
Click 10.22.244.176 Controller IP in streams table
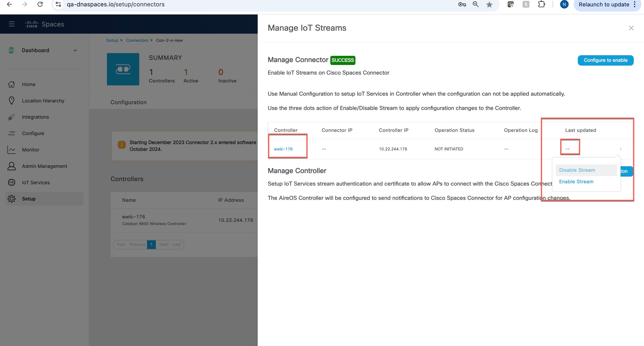pos(393,149)
